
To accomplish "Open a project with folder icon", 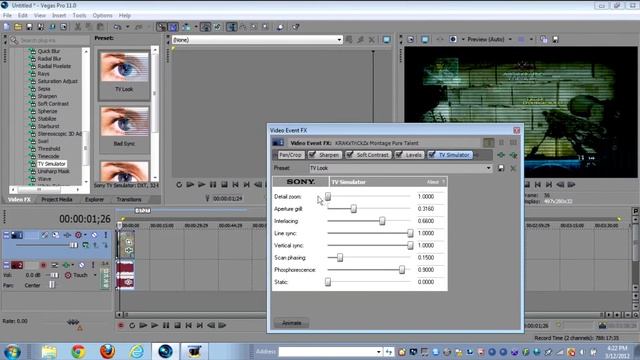I will (18, 27).
